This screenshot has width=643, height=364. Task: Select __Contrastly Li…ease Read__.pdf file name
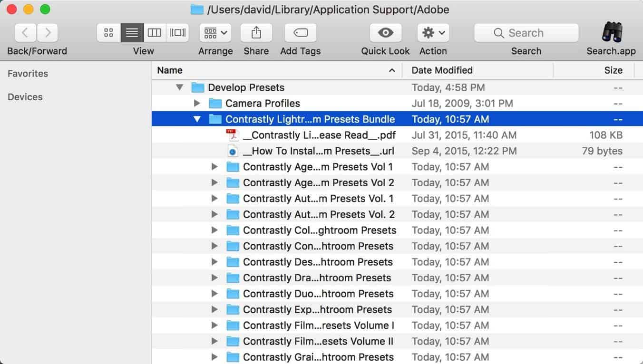[x=319, y=135]
